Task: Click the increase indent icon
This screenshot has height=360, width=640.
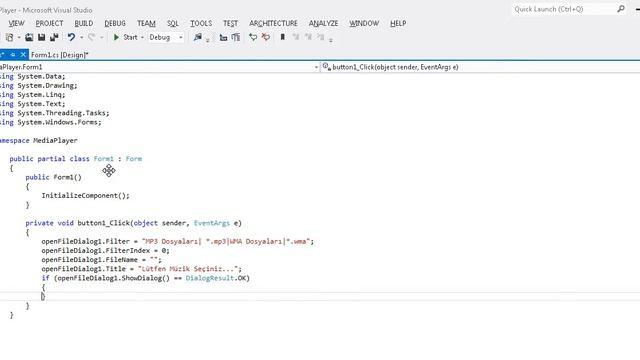Action: coord(236,38)
